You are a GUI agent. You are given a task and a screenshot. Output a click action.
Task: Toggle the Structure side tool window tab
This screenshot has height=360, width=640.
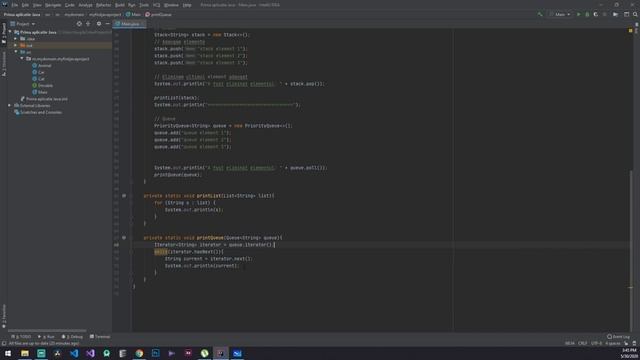click(4, 64)
